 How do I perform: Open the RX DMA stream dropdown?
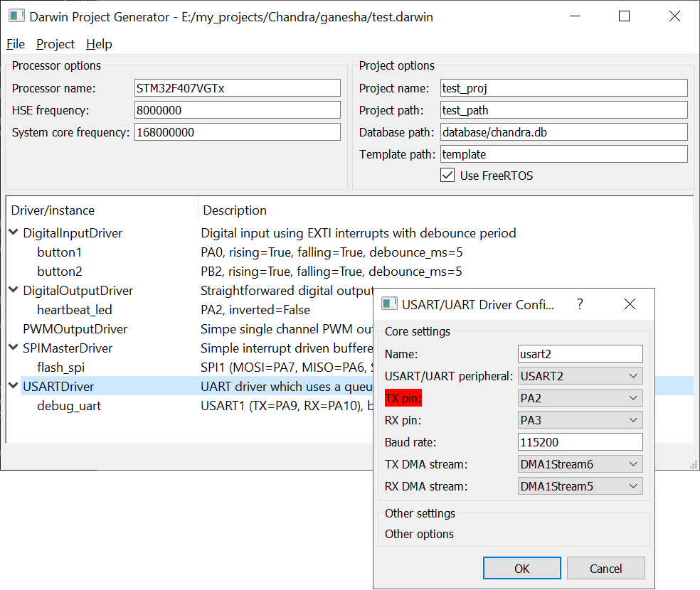pos(580,486)
